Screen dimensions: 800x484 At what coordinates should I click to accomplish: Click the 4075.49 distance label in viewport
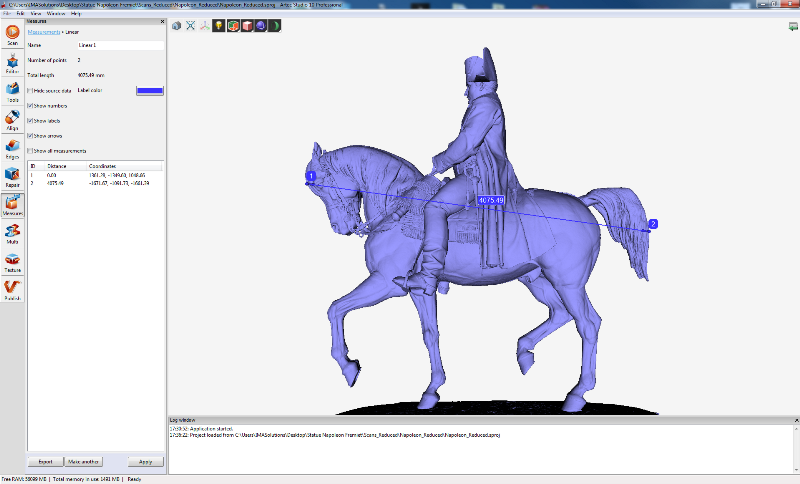[491, 200]
